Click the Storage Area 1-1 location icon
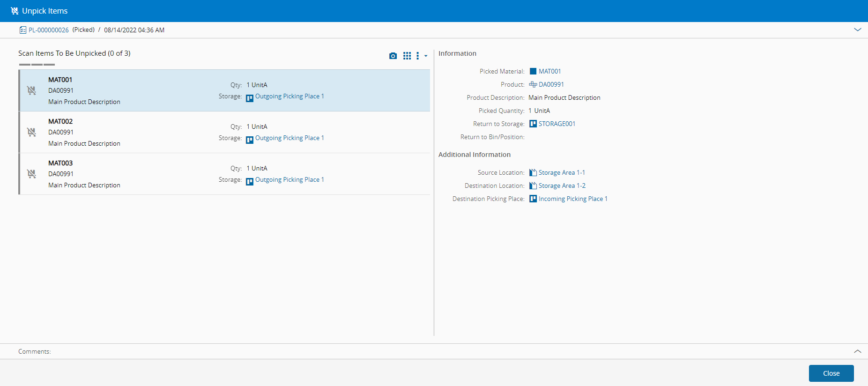The width and height of the screenshot is (868, 386). [x=533, y=172]
